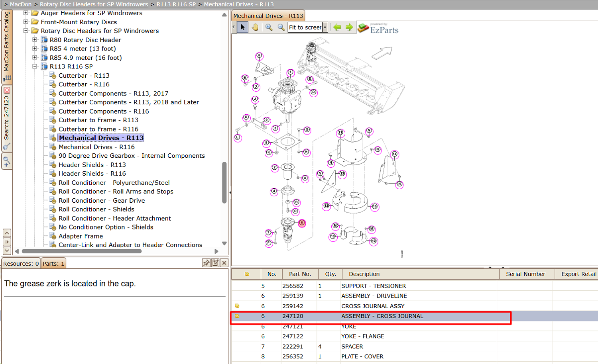The image size is (598, 364).
Task: Click callout 11 on the diagram
Action: click(340, 132)
